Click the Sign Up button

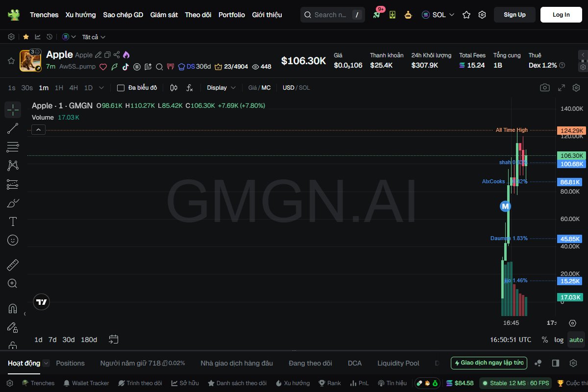514,15
